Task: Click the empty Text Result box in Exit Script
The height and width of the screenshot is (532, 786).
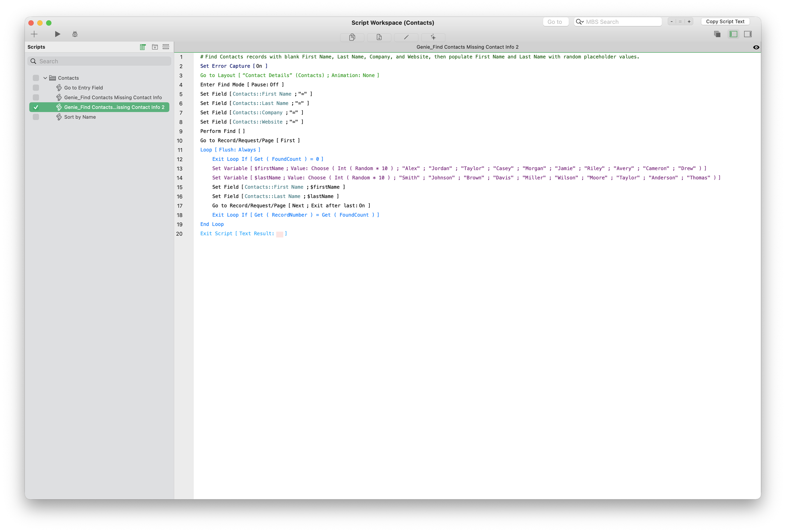Action: tap(280, 234)
